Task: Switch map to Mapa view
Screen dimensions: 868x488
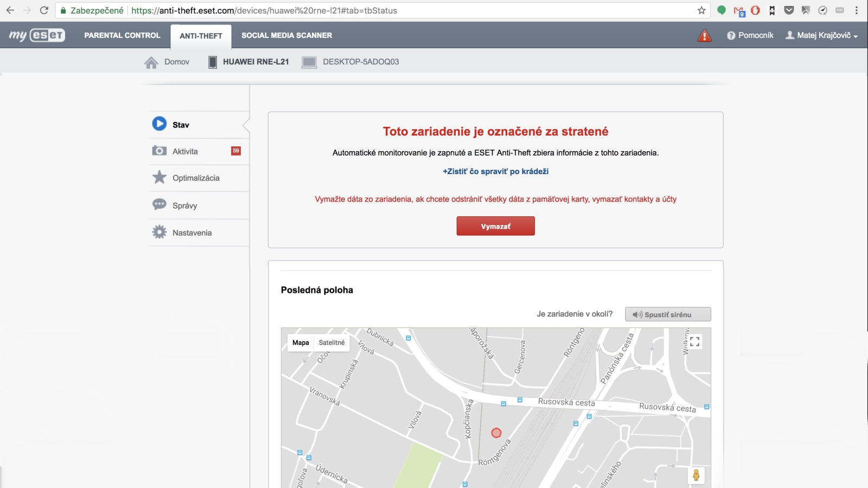Action: point(301,343)
